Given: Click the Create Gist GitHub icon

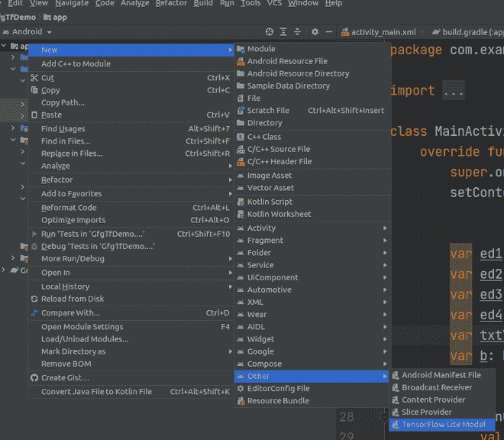Looking at the screenshot, I should coord(34,378).
